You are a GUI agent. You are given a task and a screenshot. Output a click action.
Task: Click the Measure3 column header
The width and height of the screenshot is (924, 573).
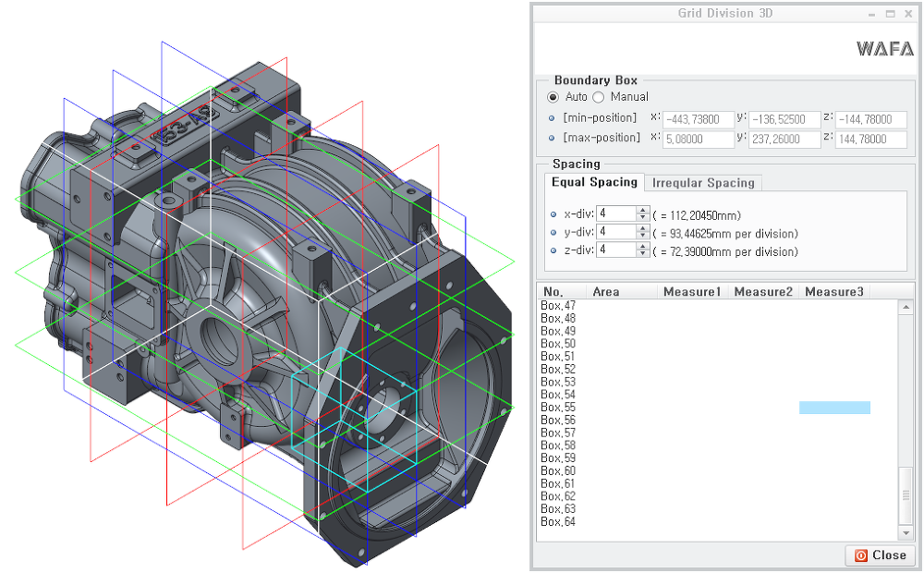coord(834,292)
